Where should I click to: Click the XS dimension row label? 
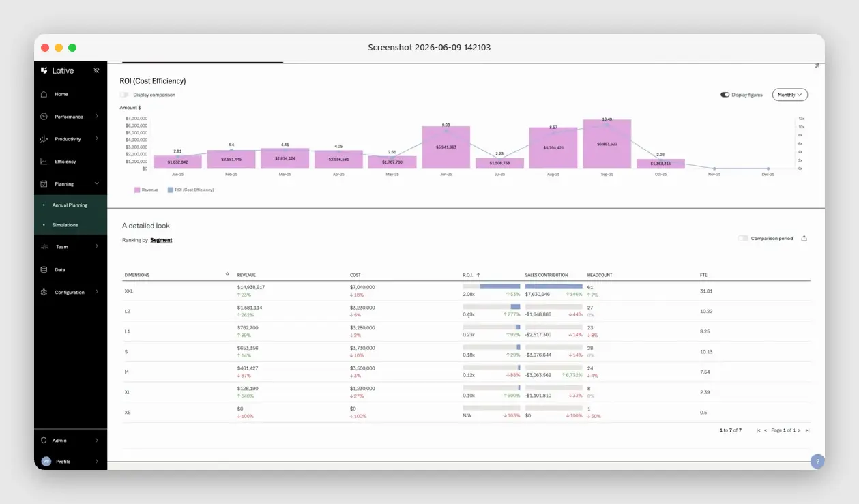coord(128,413)
